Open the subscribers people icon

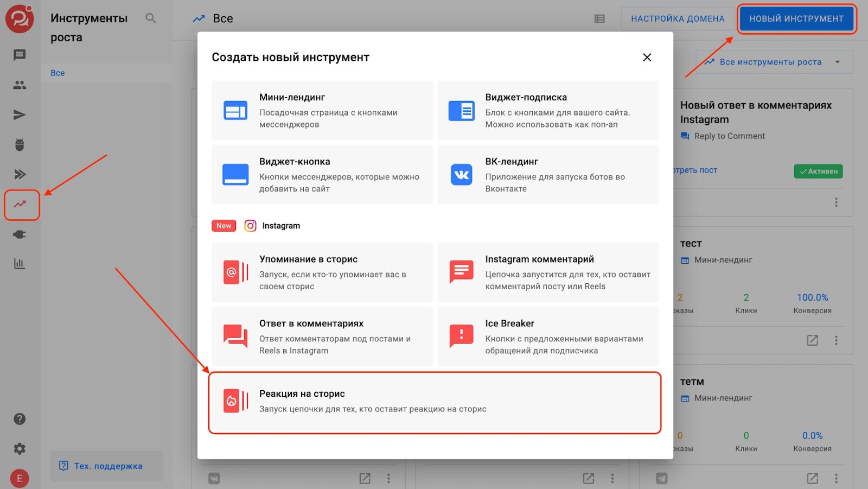pyautogui.click(x=20, y=85)
